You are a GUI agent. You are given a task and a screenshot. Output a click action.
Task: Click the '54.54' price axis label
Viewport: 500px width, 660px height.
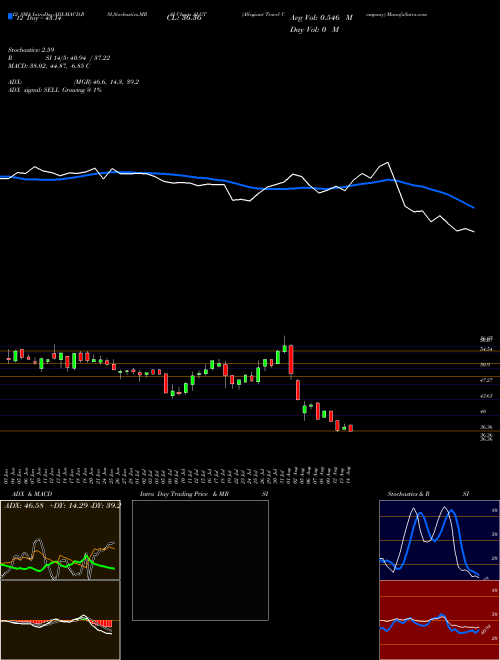486,349
